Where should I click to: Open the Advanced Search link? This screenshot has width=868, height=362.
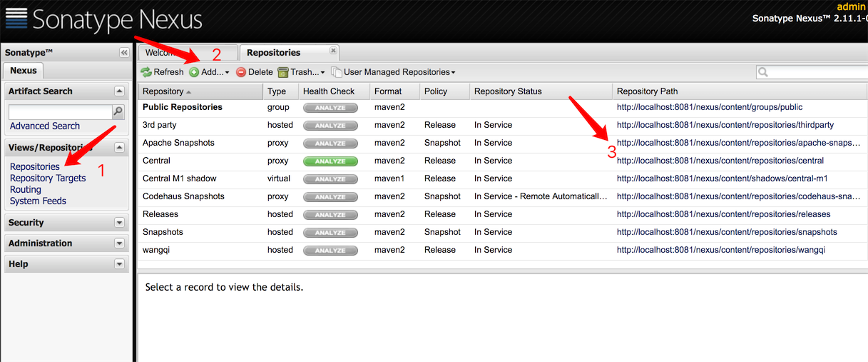coord(45,126)
